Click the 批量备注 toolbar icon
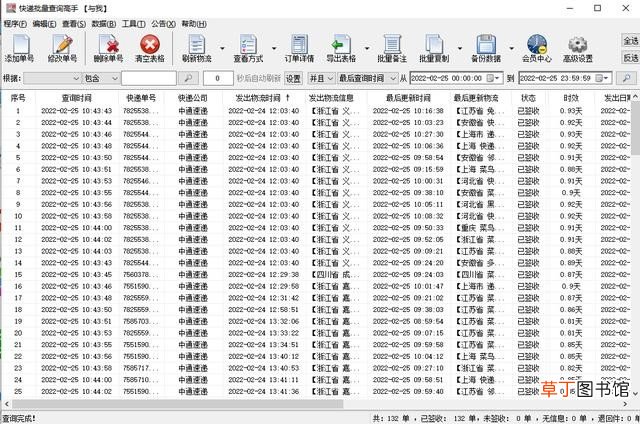The width and height of the screenshot is (640, 424). 392,48
